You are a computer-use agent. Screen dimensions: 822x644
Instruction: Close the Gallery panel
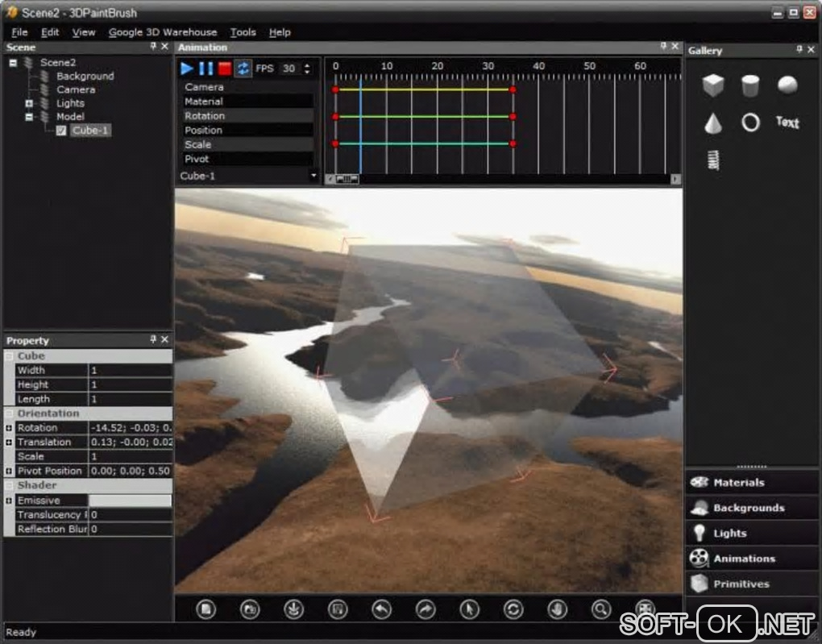coord(811,49)
